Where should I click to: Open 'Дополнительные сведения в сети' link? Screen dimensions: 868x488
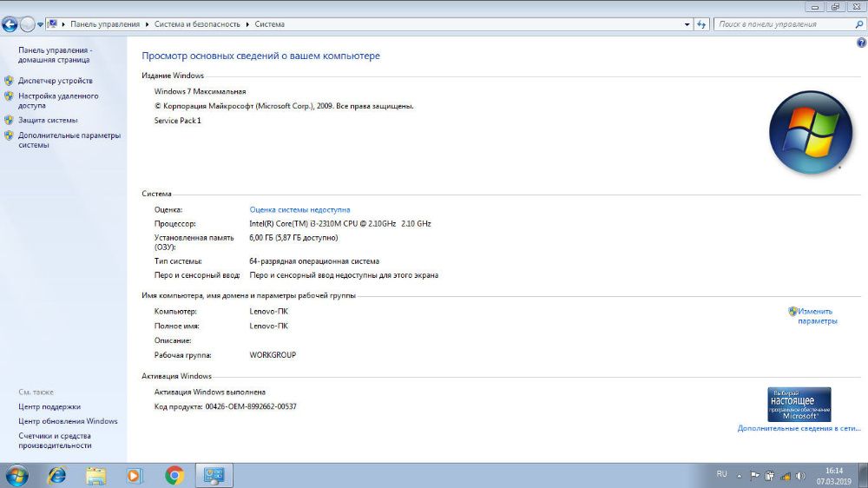coord(799,428)
